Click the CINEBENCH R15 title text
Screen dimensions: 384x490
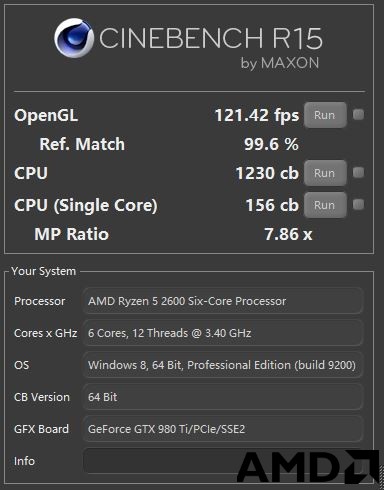tap(211, 38)
